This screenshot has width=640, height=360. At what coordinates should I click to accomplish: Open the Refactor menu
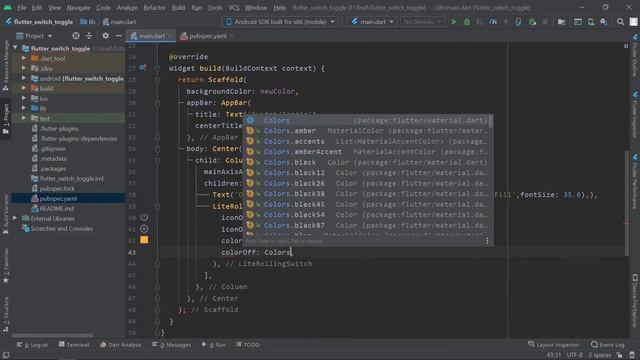click(x=154, y=8)
